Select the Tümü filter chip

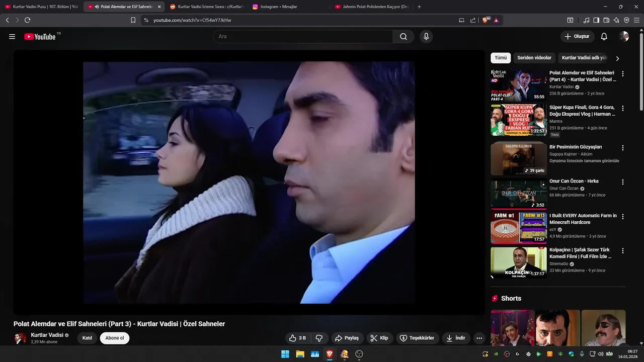pyautogui.click(x=501, y=58)
